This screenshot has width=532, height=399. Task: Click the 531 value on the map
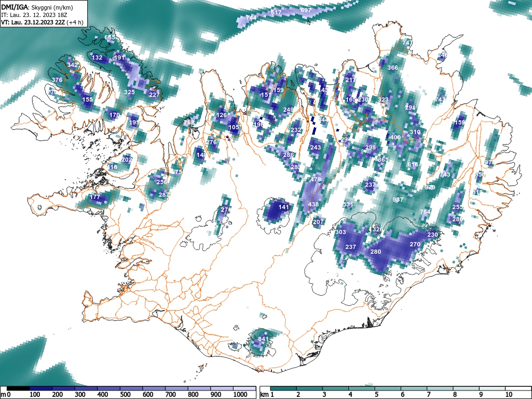tap(348, 204)
